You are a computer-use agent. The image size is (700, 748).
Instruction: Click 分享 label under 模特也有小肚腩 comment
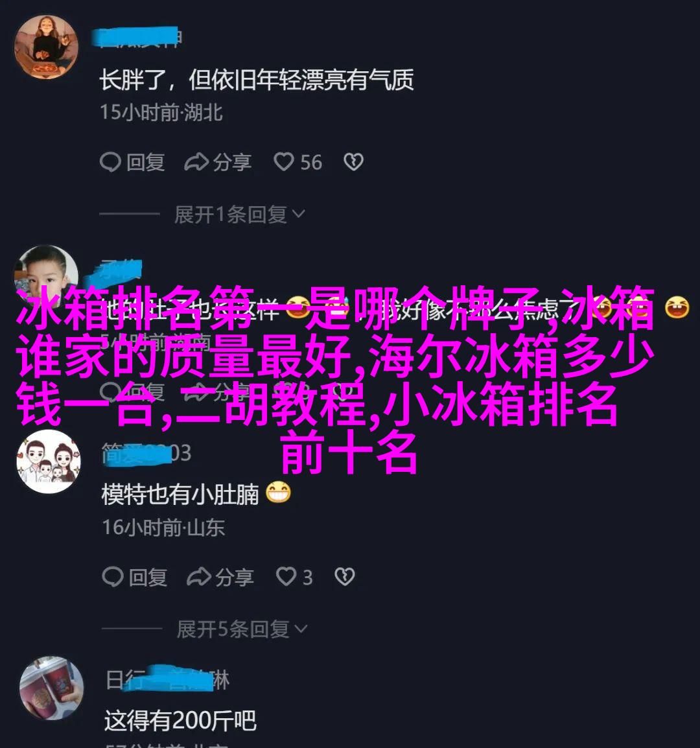pyautogui.click(x=234, y=578)
